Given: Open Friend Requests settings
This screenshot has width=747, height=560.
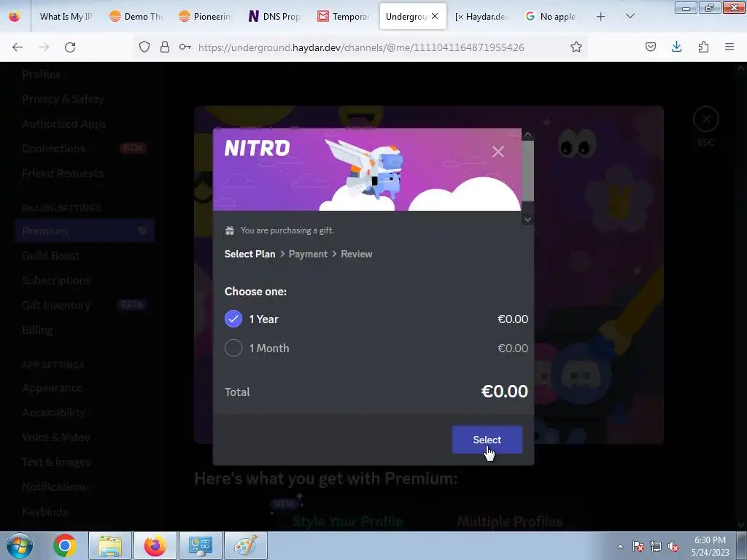Looking at the screenshot, I should point(63,174).
